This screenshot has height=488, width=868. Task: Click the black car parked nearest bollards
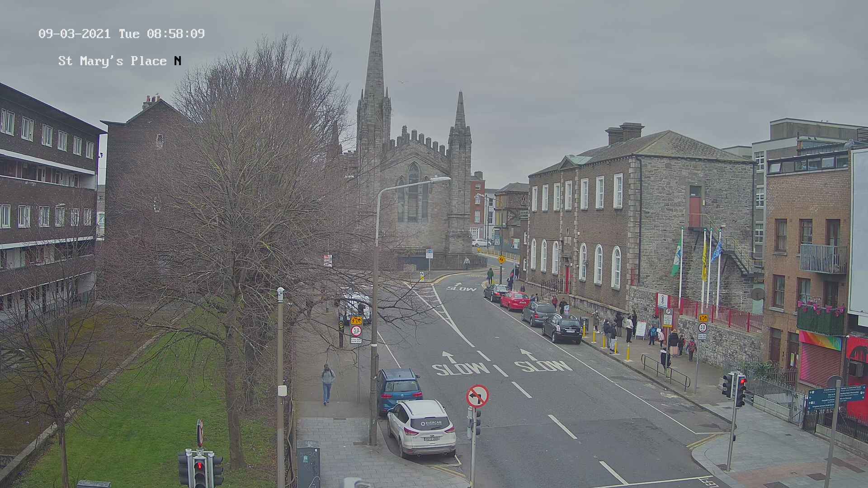(x=562, y=328)
